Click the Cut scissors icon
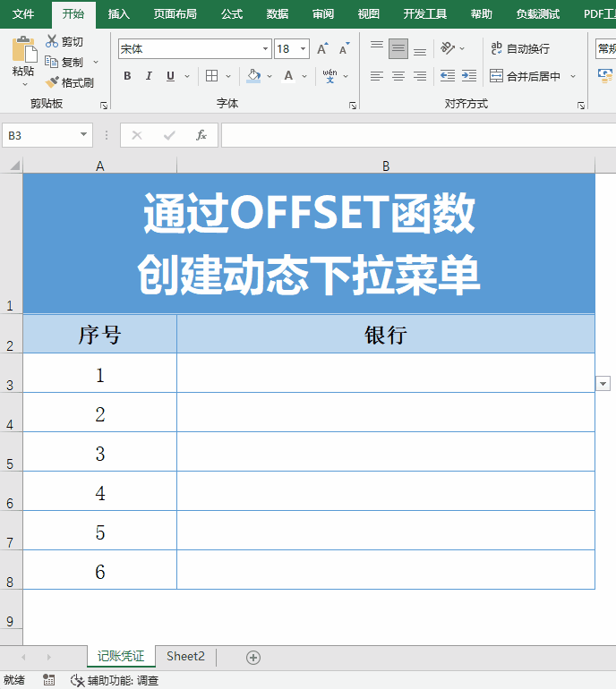Screen dimensions: 616x689 pos(52,41)
